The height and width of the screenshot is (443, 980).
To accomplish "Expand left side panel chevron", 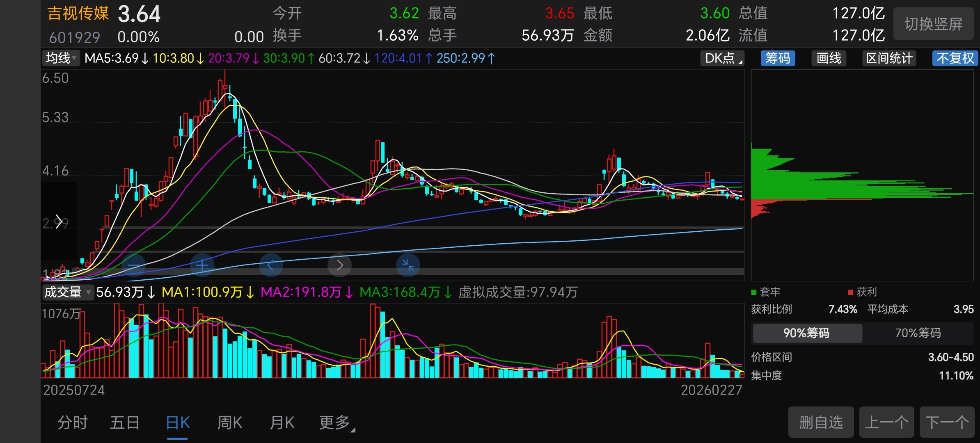I will [59, 221].
